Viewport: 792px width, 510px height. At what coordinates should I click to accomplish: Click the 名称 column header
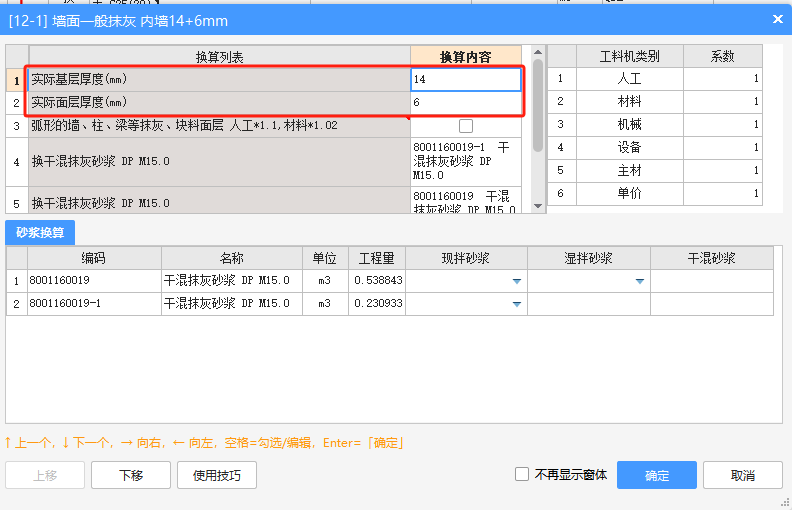click(x=232, y=258)
